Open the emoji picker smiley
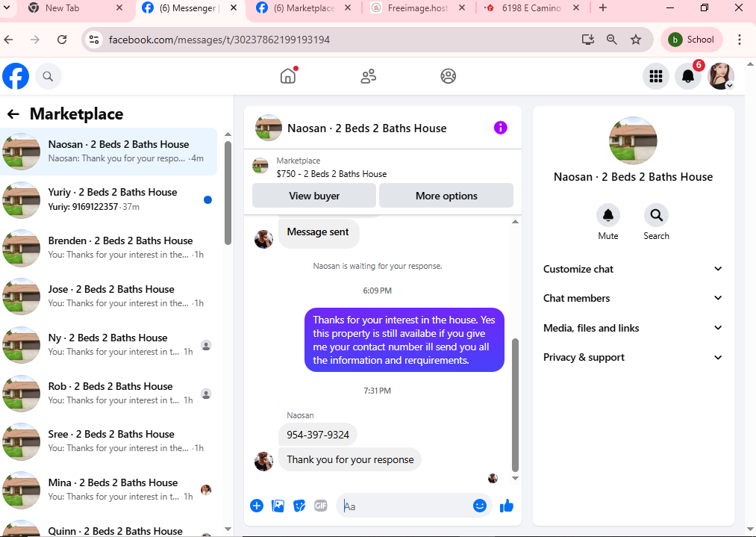Viewport: 756px width, 537px height. [479, 506]
